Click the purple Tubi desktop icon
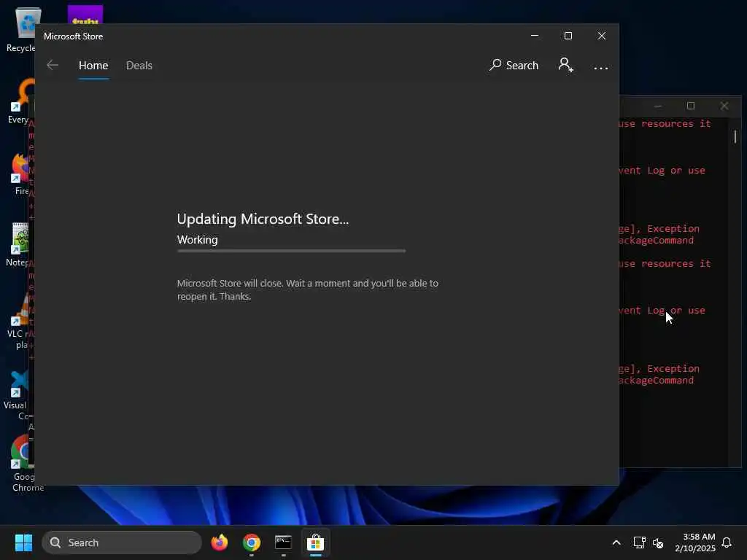 [x=85, y=15]
